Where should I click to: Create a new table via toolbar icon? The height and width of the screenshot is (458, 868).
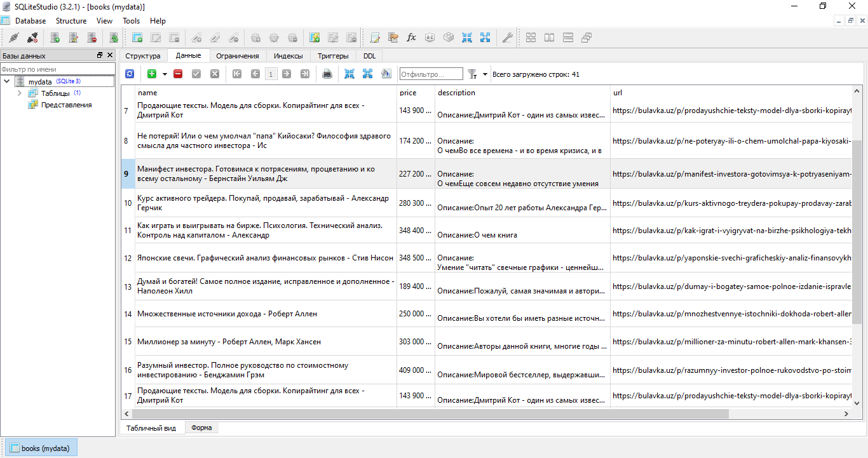coord(137,37)
